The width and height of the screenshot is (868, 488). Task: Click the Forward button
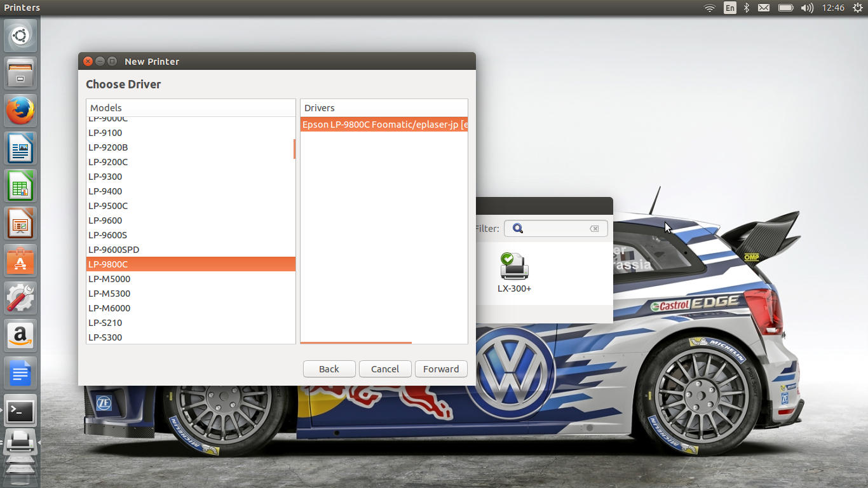[x=441, y=369]
